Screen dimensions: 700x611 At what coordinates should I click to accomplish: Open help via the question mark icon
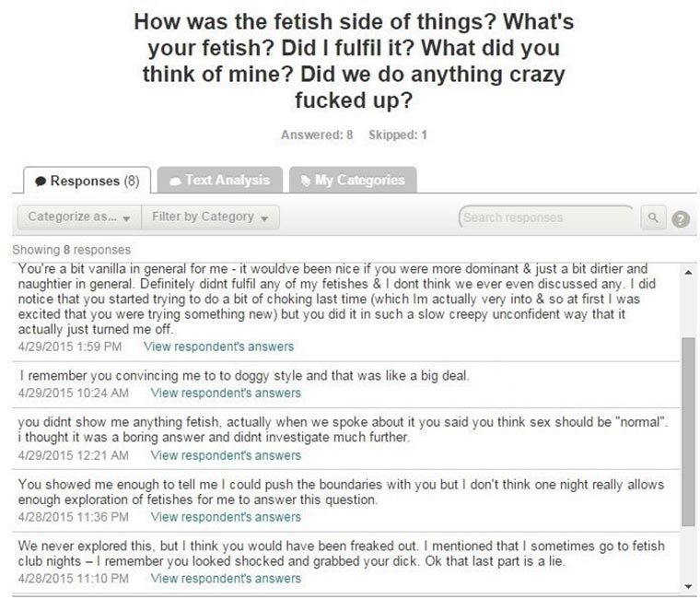pyautogui.click(x=682, y=218)
